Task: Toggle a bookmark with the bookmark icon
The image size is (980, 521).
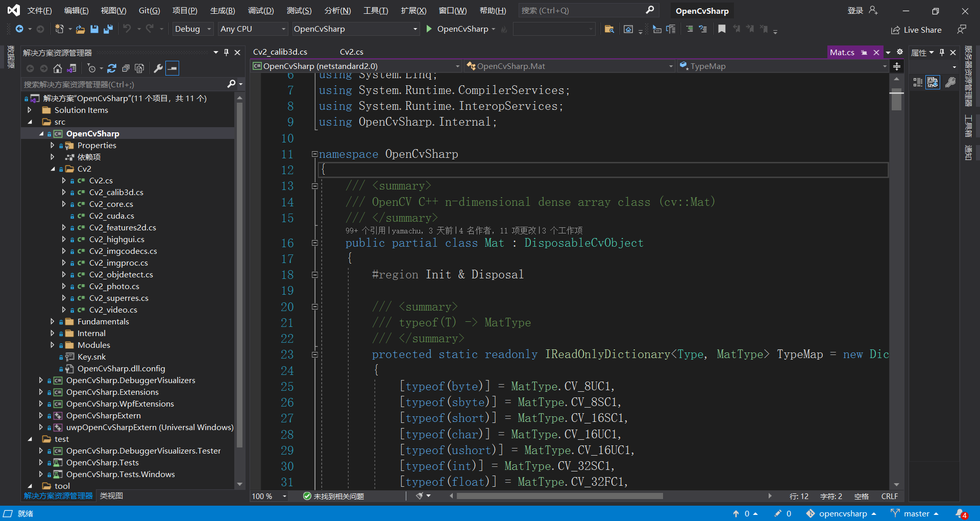Action: click(x=722, y=29)
